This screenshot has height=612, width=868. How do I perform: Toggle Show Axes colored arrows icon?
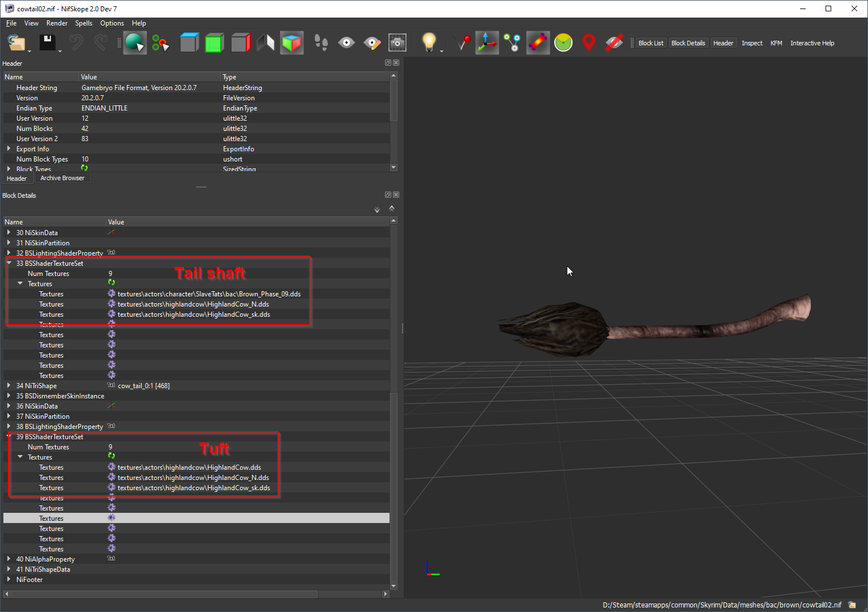(x=487, y=43)
